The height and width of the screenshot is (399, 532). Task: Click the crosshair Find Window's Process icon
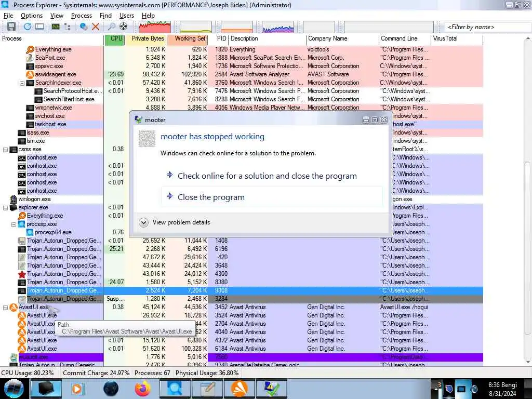[124, 26]
